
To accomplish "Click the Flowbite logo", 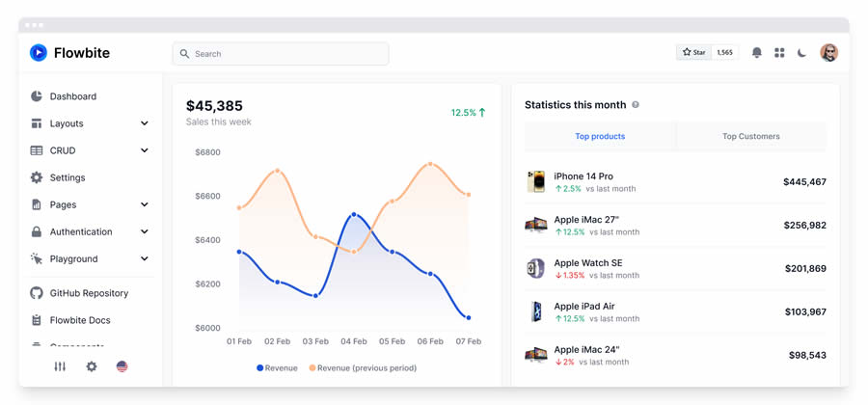I will point(70,53).
